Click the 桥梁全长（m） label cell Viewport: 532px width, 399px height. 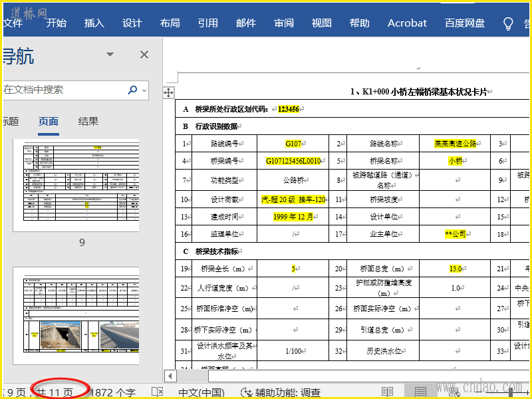pyautogui.click(x=225, y=269)
